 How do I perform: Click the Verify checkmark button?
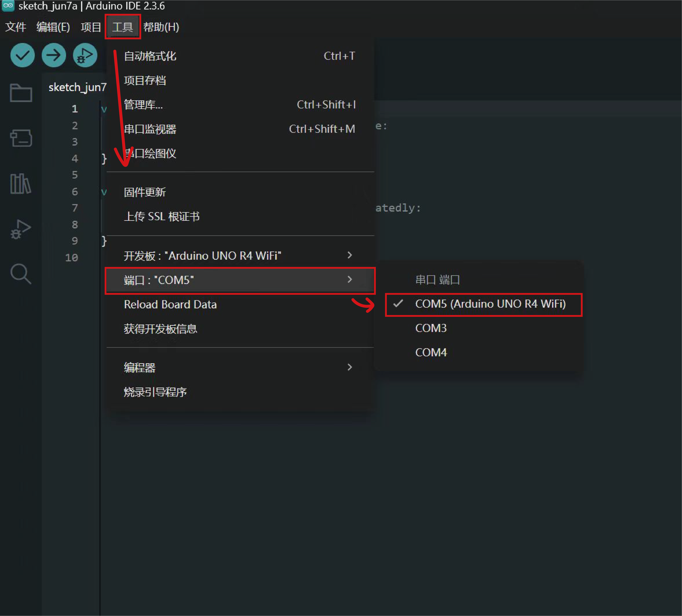click(x=22, y=55)
